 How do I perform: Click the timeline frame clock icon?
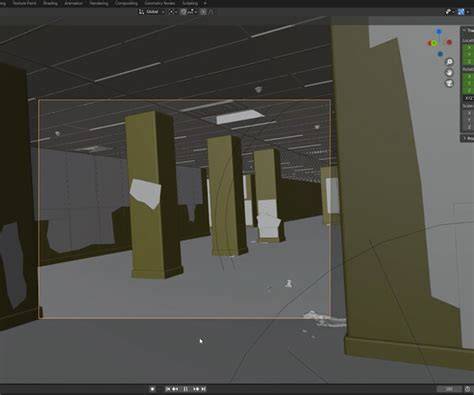(x=468, y=389)
